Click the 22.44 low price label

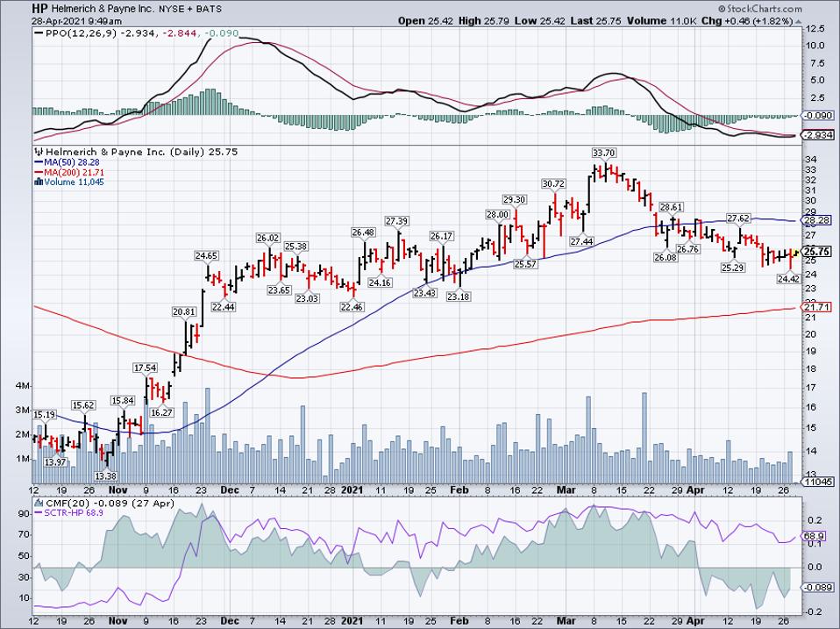(x=224, y=307)
